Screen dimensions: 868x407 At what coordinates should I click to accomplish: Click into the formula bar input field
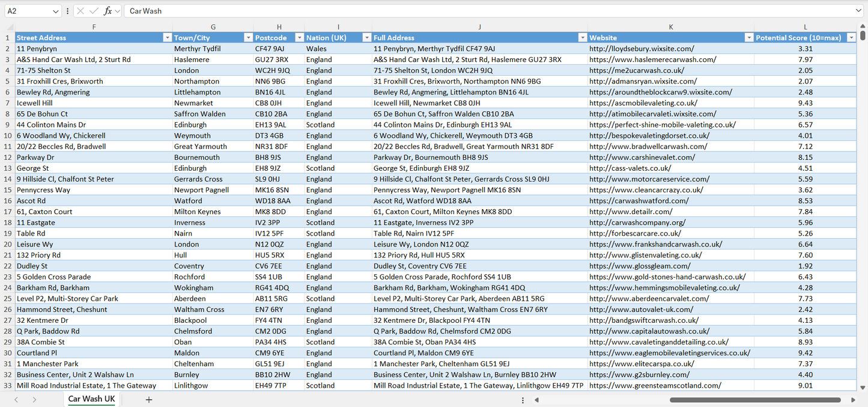pyautogui.click(x=481, y=11)
